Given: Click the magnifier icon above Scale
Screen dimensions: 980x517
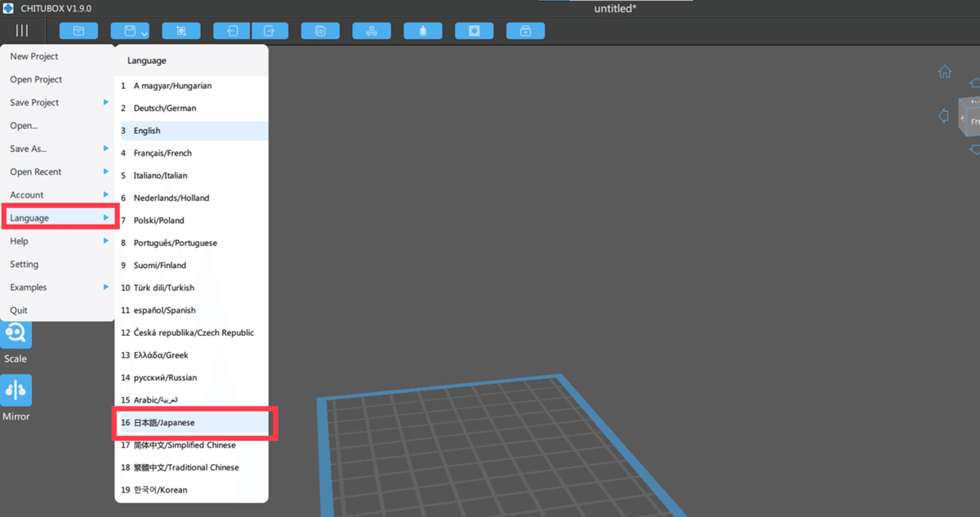Looking at the screenshot, I should pos(16,335).
